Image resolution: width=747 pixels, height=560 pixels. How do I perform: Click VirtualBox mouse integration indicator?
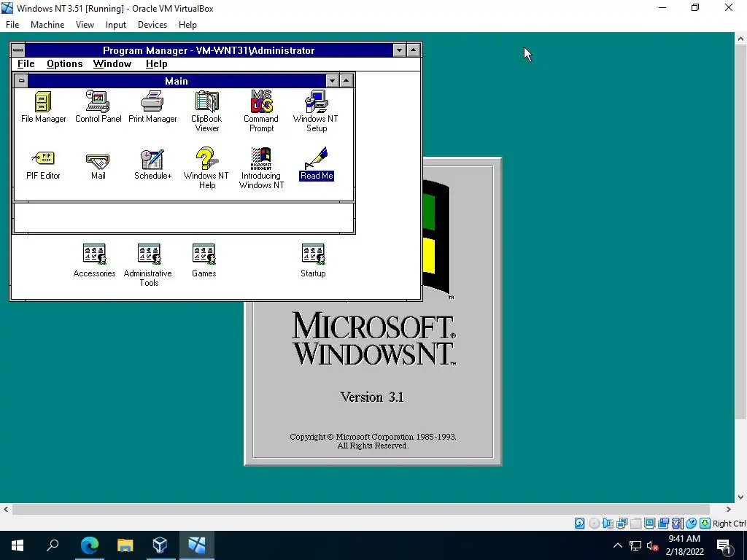coord(692,524)
